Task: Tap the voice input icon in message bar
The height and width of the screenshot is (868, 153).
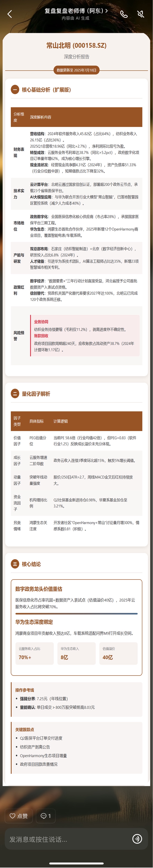Action: point(137,839)
